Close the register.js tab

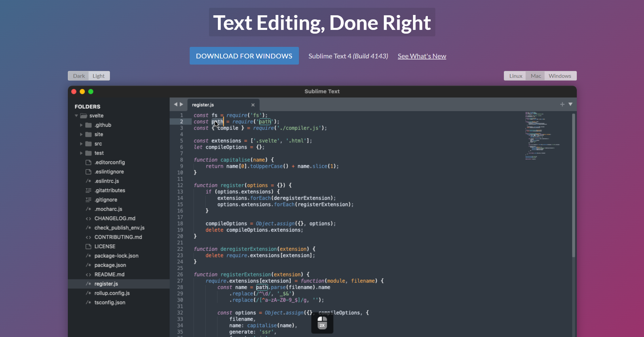pos(253,105)
